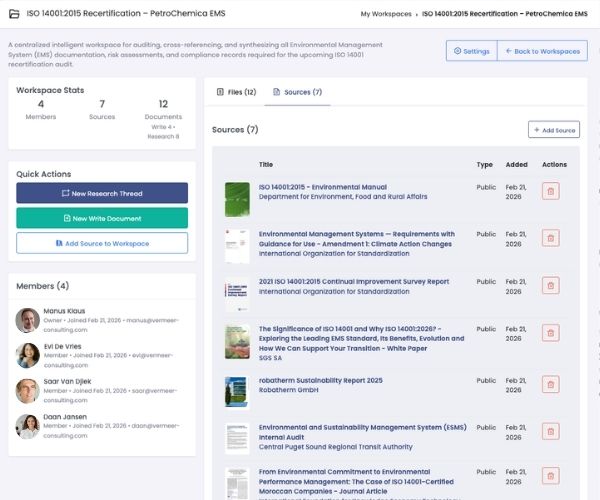Viewport: 600px width, 500px height.
Task: Click Evi De Vries avatar photo
Action: [x=28, y=355]
